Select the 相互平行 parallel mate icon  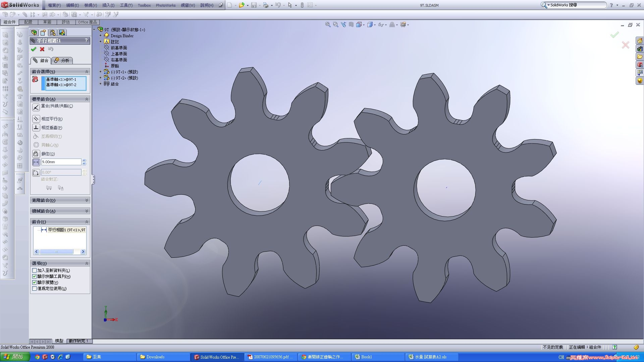point(36,119)
